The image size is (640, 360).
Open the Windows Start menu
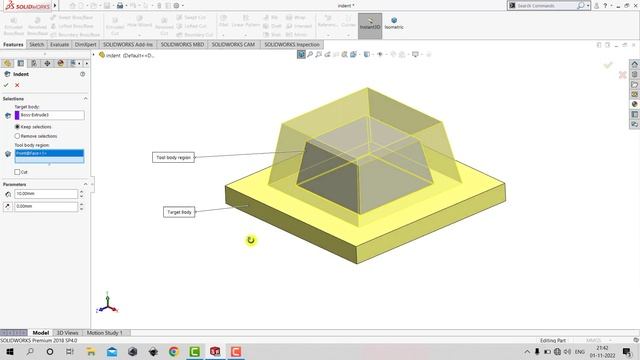[10, 351]
